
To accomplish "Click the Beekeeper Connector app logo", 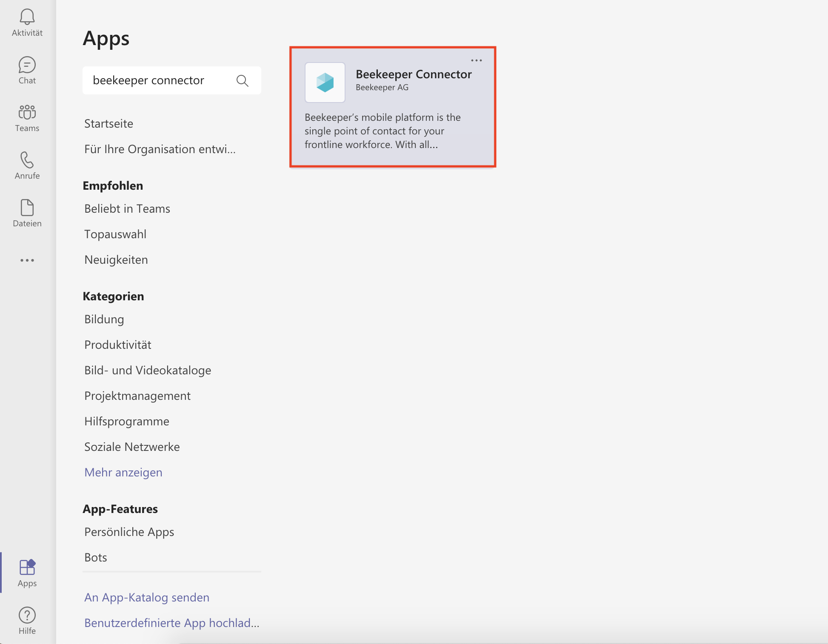I will [325, 83].
